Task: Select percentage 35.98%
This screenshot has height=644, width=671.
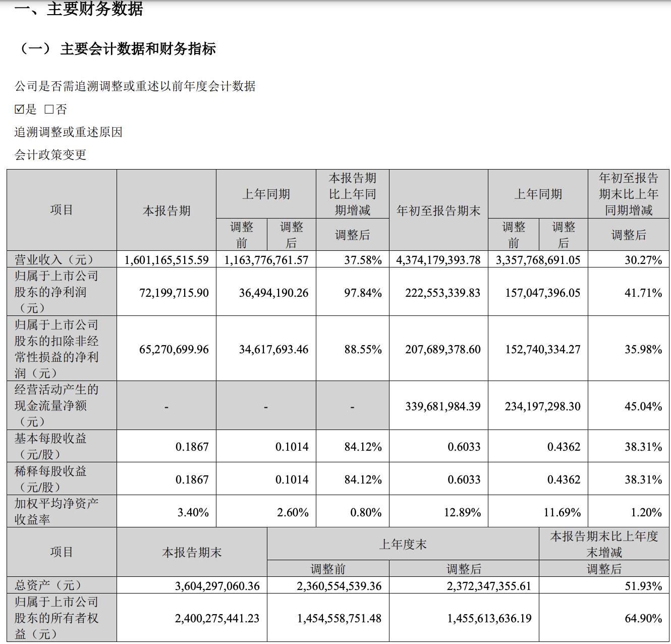Action: (x=643, y=349)
